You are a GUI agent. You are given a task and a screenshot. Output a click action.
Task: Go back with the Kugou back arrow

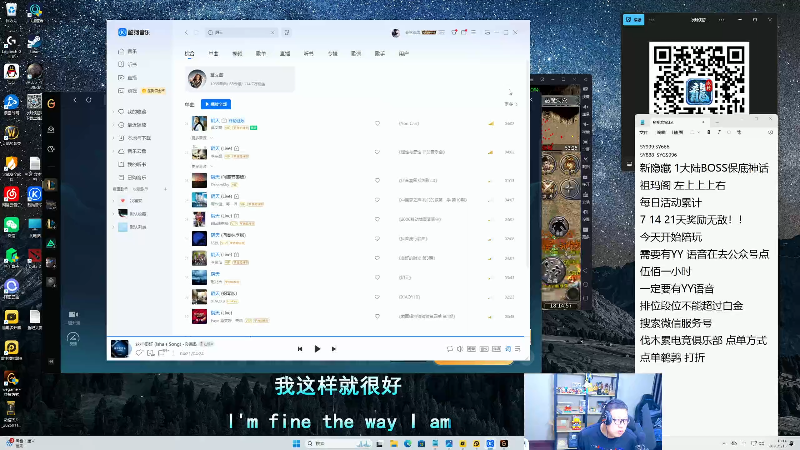click(186, 33)
